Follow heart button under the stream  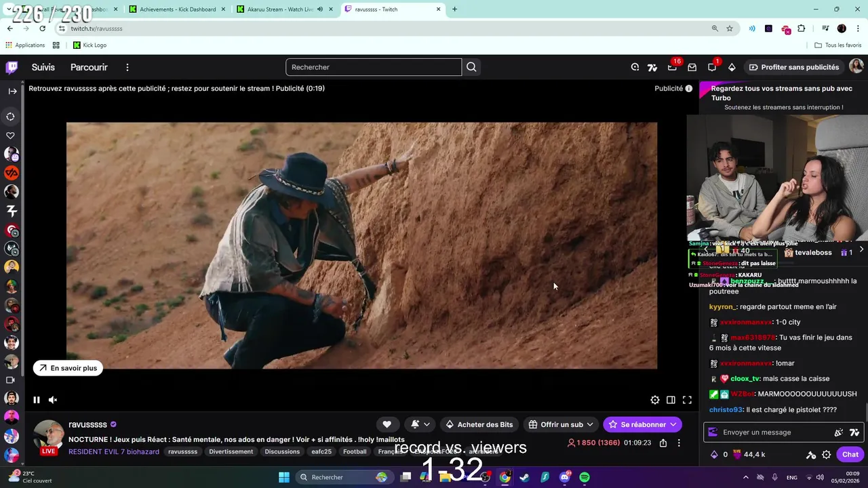pos(387,424)
